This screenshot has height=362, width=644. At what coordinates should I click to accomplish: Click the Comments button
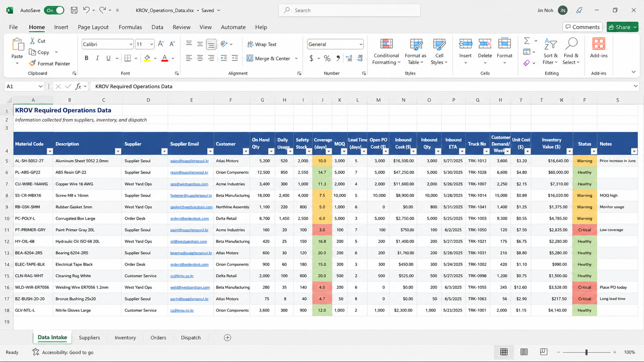(x=582, y=27)
